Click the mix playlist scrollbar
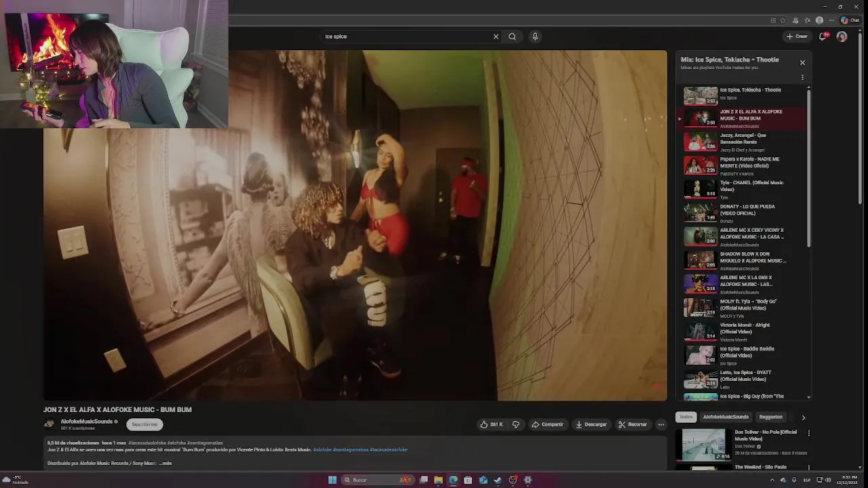 [808, 167]
